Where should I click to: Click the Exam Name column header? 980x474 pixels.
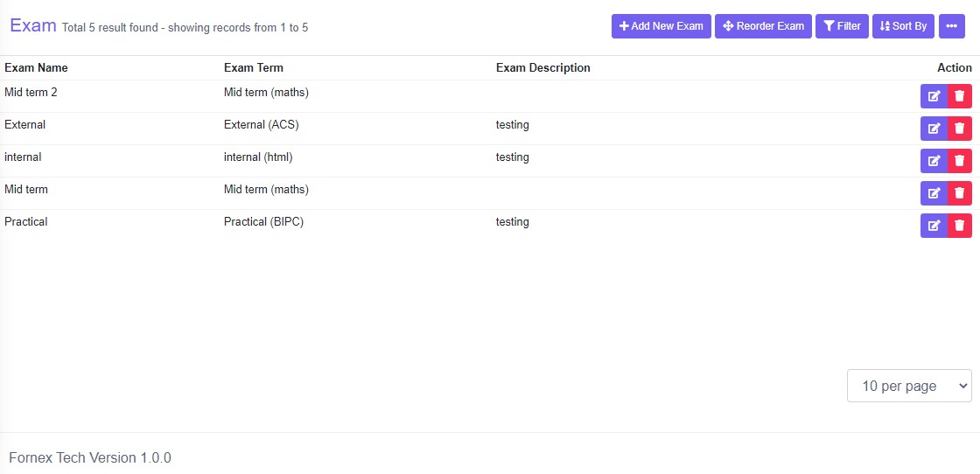(36, 67)
